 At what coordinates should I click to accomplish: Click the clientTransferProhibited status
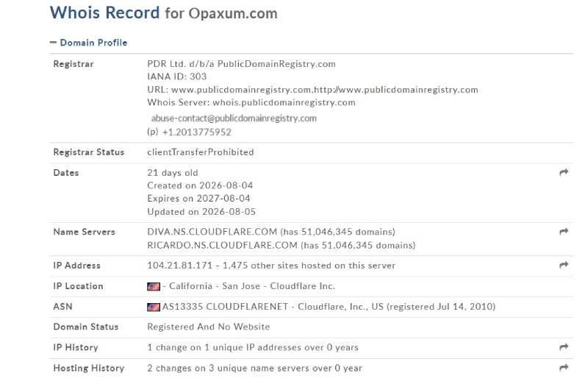[x=200, y=152]
